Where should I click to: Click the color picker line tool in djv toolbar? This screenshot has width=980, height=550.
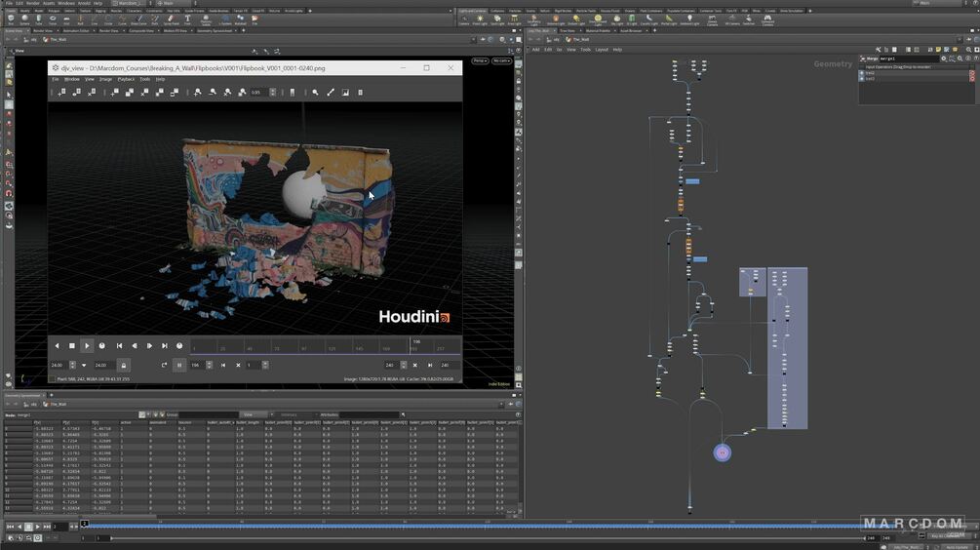click(331, 93)
